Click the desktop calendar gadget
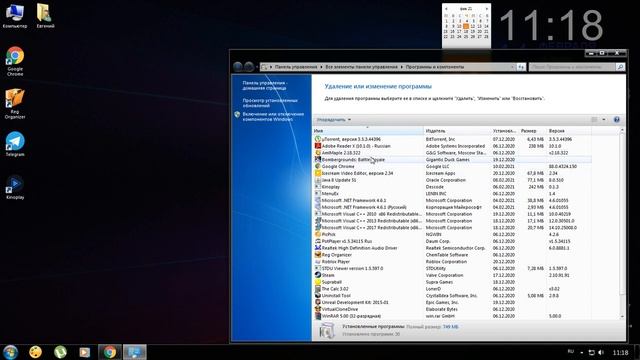This screenshot has height=360, width=640. 466,25
